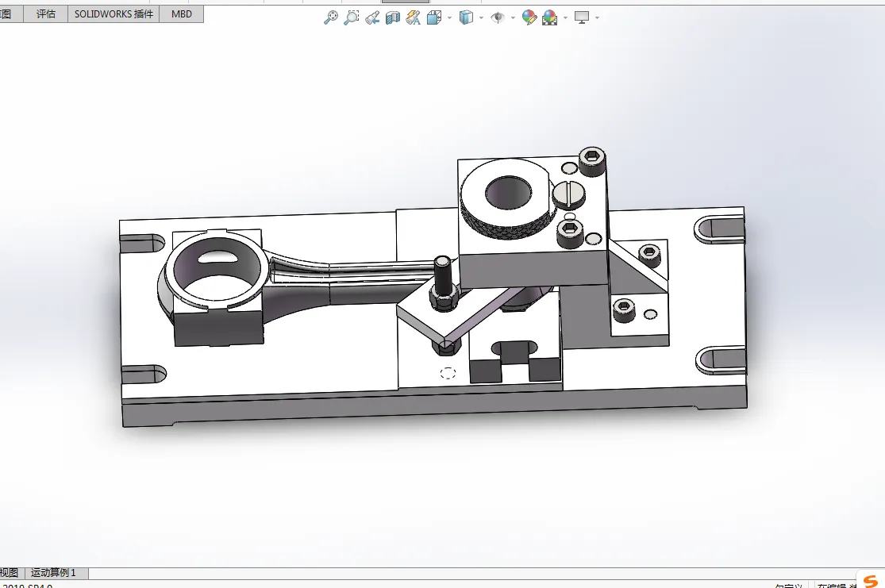Image resolution: width=885 pixels, height=588 pixels.
Task: Switch to the MBD tab
Action: pos(181,14)
